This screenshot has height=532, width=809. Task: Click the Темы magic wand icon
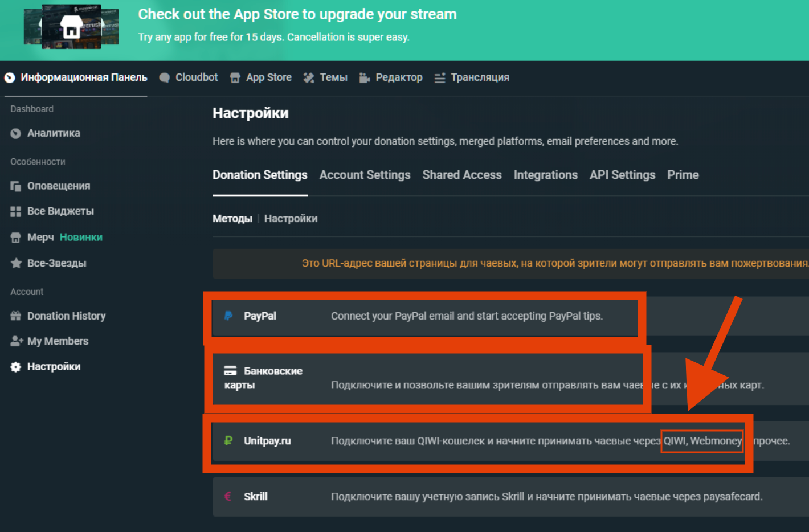pyautogui.click(x=309, y=77)
